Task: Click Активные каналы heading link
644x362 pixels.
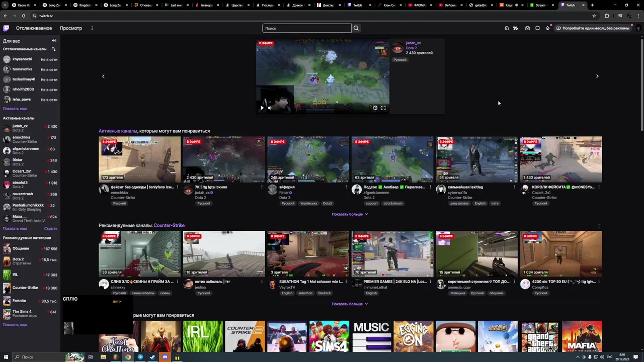Action: (118, 131)
